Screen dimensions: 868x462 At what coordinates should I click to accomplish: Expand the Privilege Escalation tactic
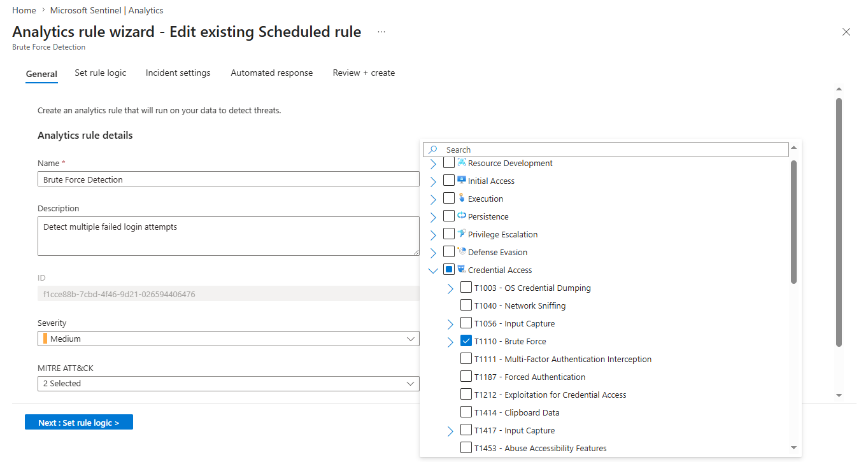pos(433,235)
